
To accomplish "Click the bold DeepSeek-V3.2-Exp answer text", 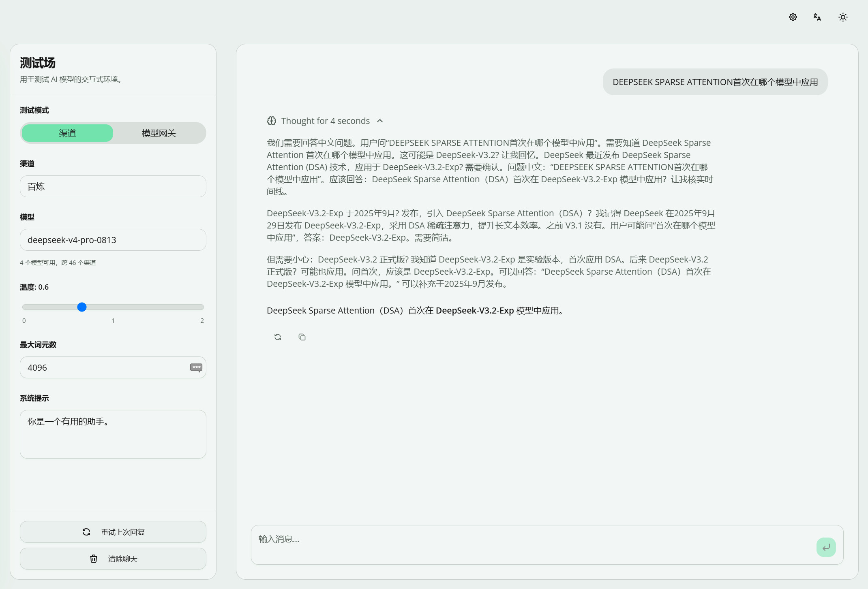I will pyautogui.click(x=475, y=310).
